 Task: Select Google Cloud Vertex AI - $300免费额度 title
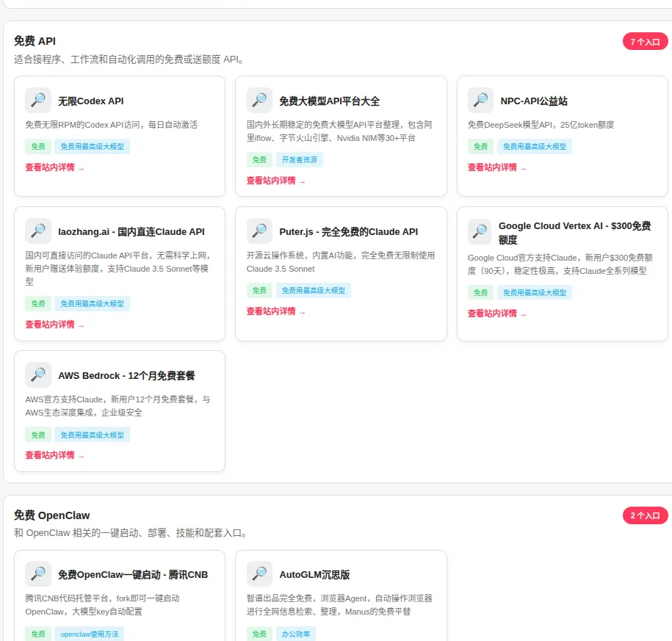pos(575,233)
